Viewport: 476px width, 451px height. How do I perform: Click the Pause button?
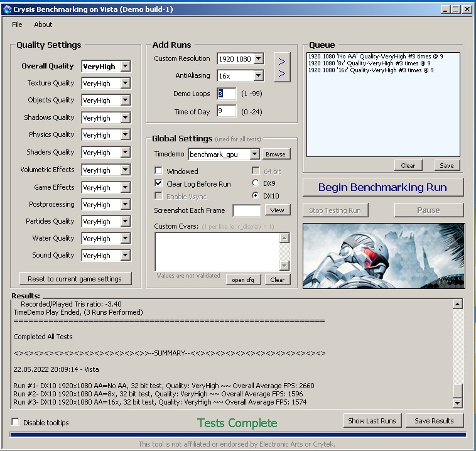click(x=429, y=210)
